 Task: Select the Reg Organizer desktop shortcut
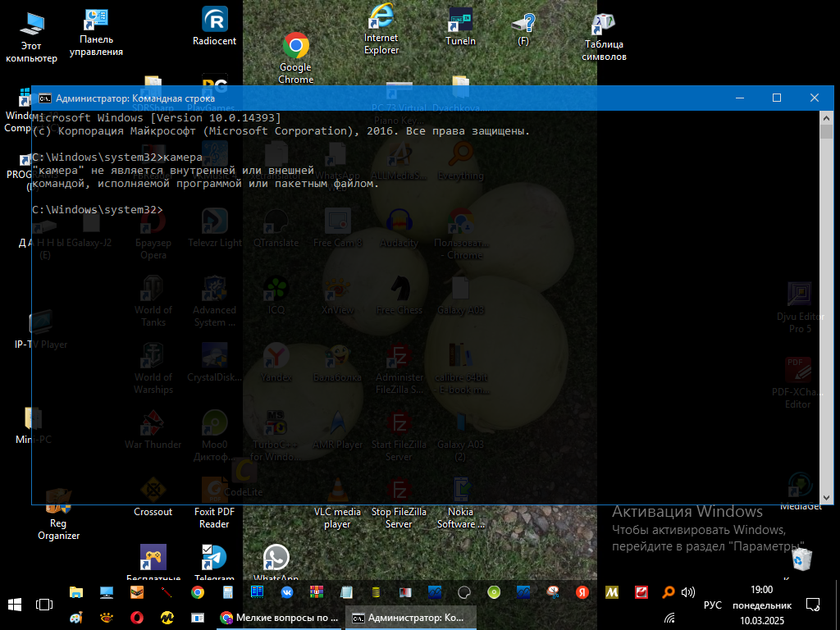pos(58,515)
